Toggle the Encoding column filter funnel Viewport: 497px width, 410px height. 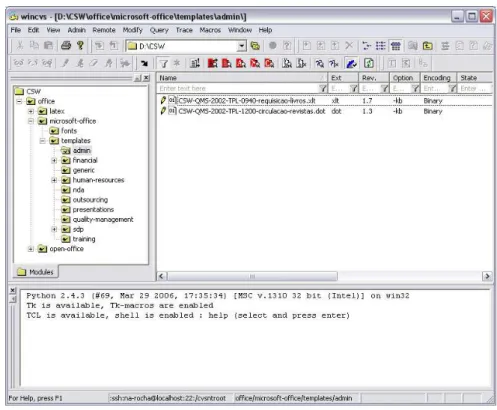click(x=452, y=88)
